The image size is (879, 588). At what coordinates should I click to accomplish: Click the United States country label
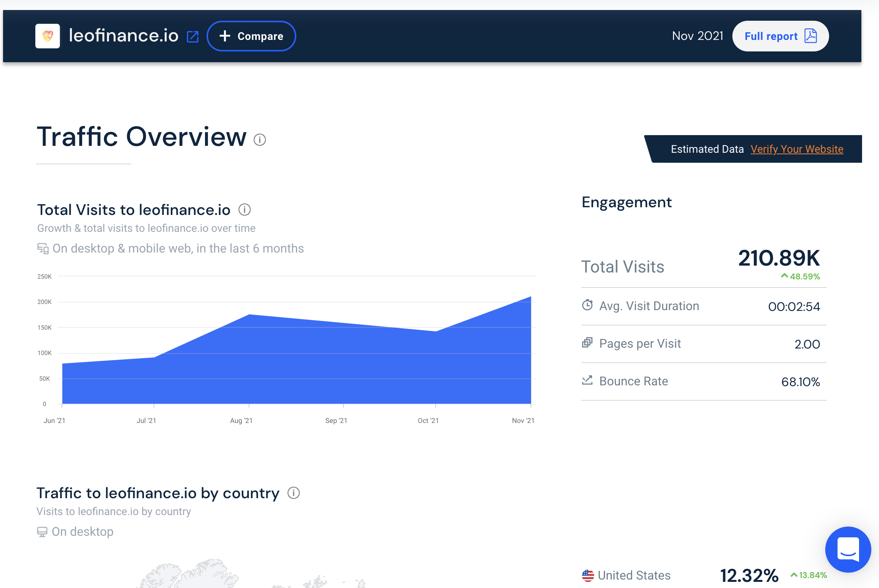click(634, 575)
